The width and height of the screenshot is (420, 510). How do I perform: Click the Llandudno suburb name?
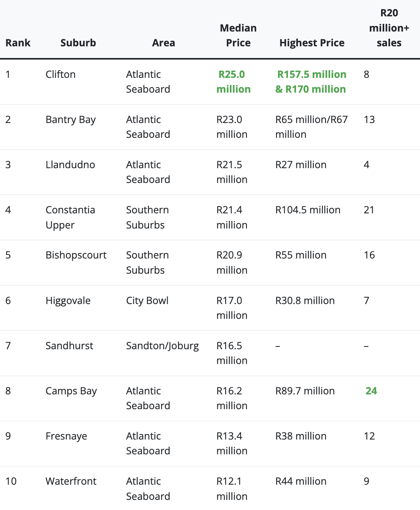(70, 165)
